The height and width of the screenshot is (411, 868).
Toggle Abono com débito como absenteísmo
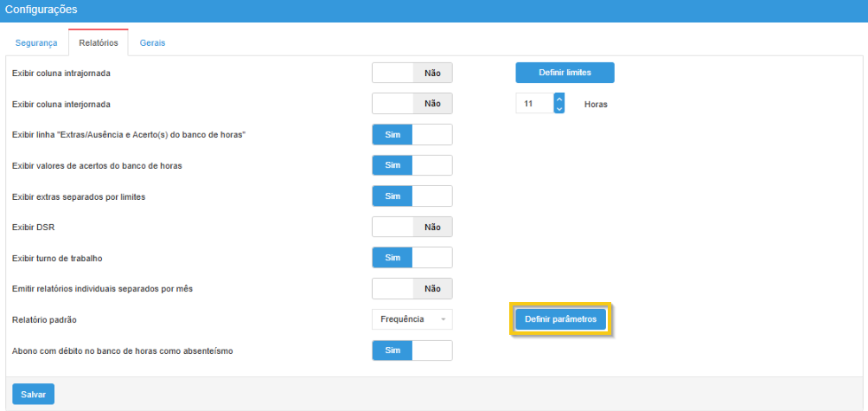(412, 350)
